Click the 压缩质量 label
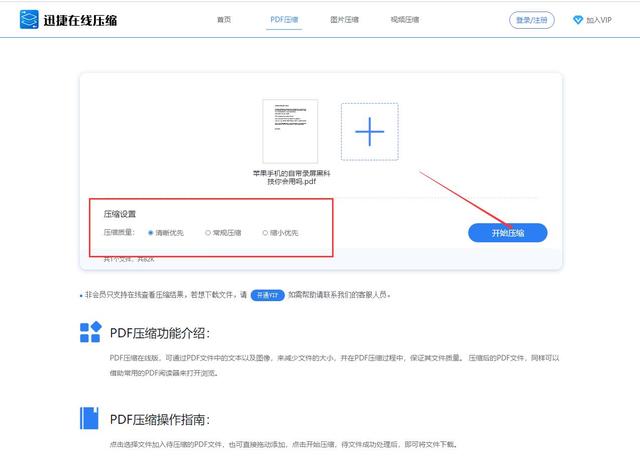 pos(119,233)
